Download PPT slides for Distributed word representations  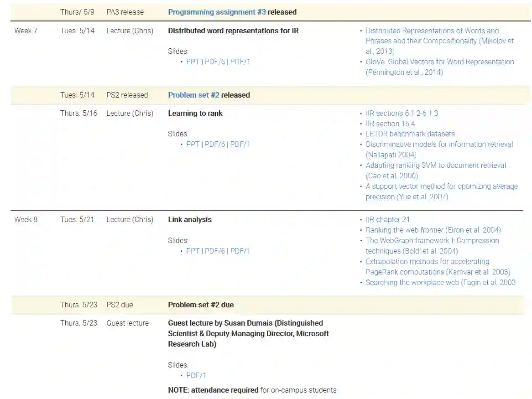tap(193, 62)
